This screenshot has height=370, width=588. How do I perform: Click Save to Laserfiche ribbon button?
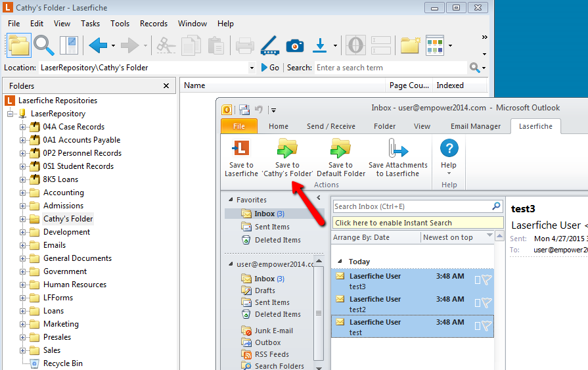pos(241,158)
